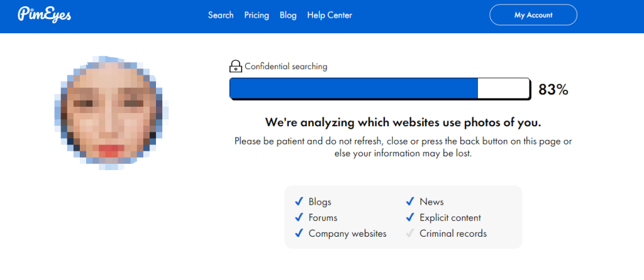Click the Explicit content checkmark
This screenshot has width=644, height=280.
coord(410,218)
